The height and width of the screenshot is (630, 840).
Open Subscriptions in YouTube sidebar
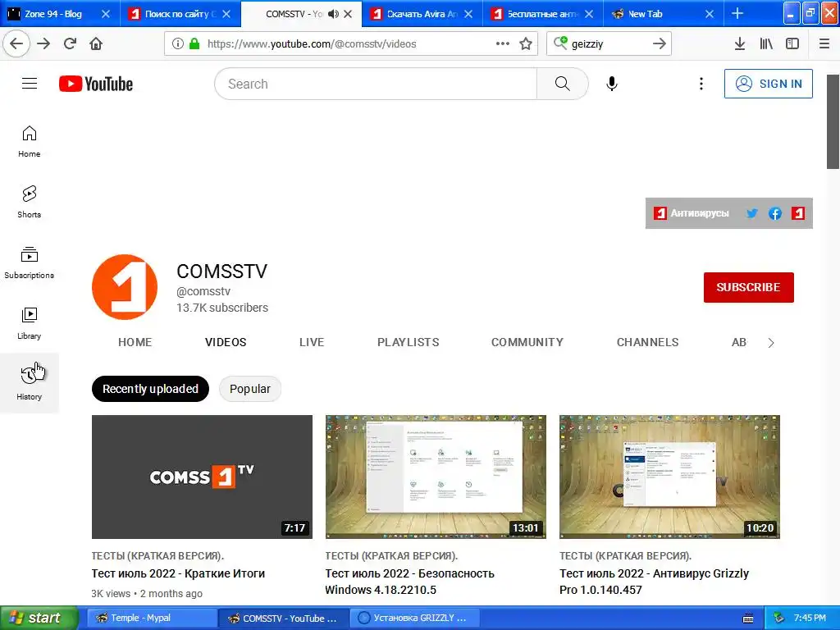[30, 262]
